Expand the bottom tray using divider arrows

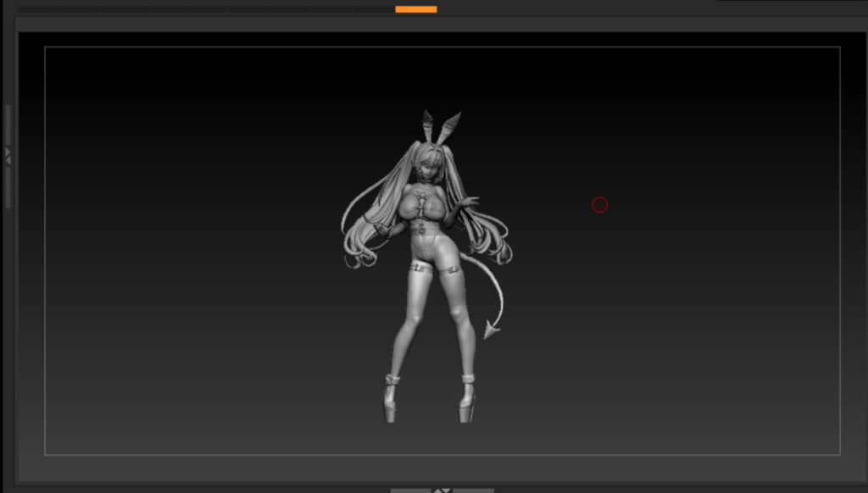442,490
